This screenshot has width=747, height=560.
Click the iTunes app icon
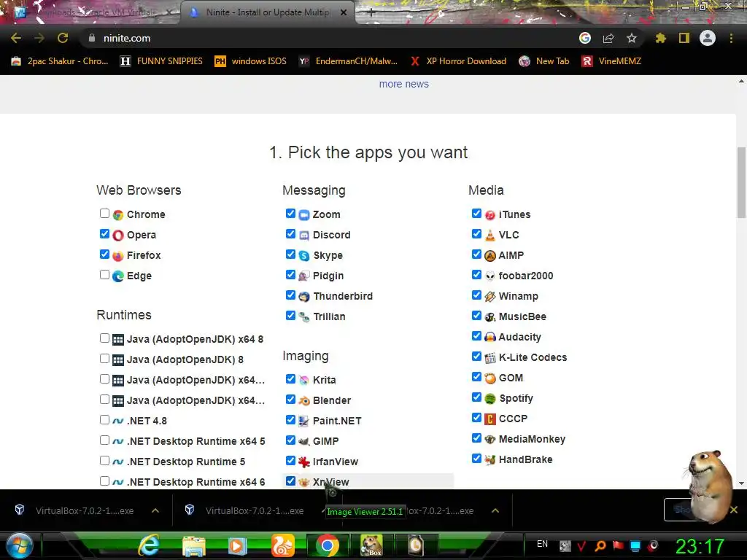coord(490,215)
